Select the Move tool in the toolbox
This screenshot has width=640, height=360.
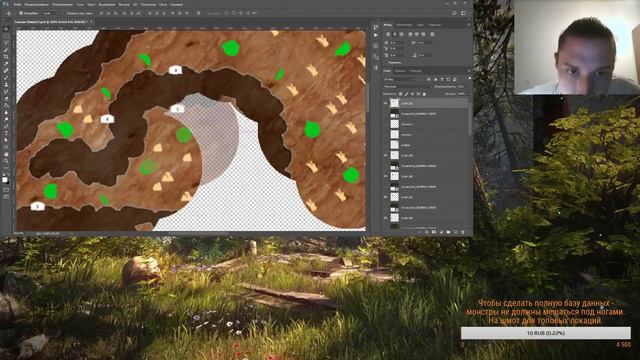coord(6,29)
